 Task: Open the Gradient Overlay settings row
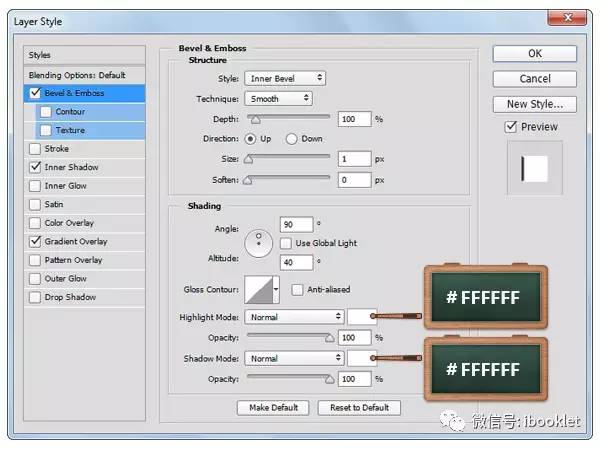point(85,242)
